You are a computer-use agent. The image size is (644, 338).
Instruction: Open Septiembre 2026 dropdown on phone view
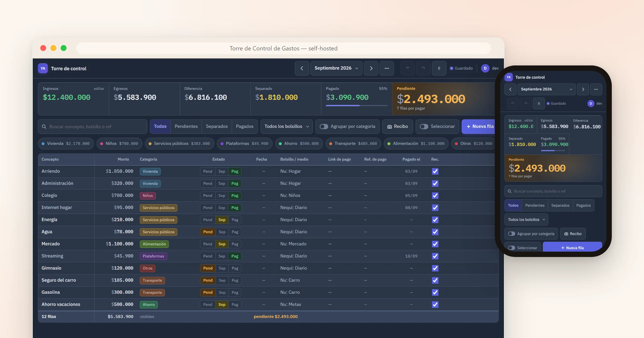[547, 89]
